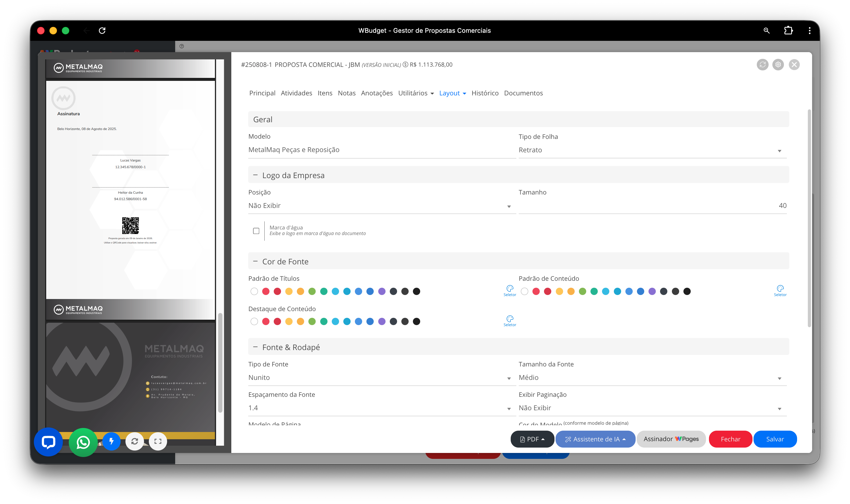Open the Tipo de Folha dropdown

(652, 150)
